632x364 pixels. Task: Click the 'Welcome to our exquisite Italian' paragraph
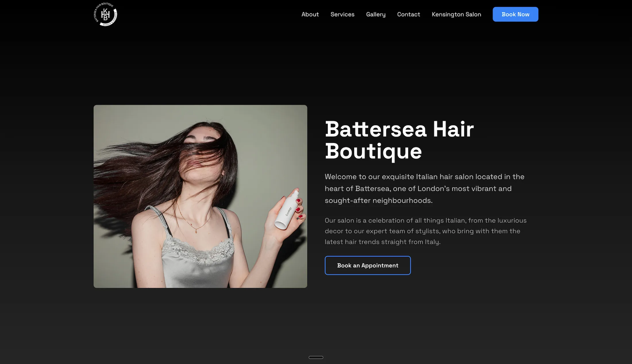425,188
